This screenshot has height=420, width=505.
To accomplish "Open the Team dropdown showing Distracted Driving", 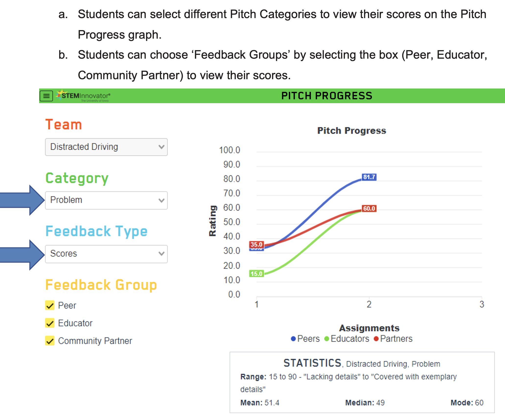I will (106, 147).
